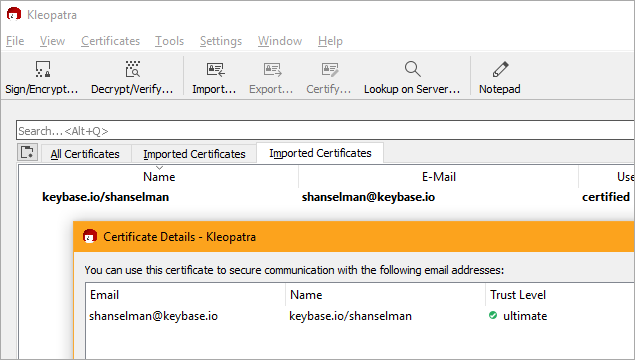Click shanselman@keybase.io in the certificate list
The image size is (635, 360).
point(368,197)
